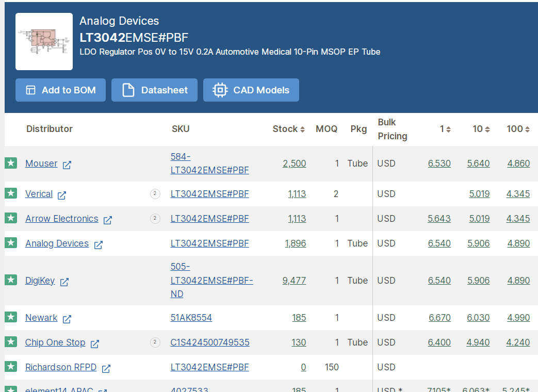Viewport: 538px width, 392px height.
Task: Open the Mouser distributor link
Action: point(41,164)
